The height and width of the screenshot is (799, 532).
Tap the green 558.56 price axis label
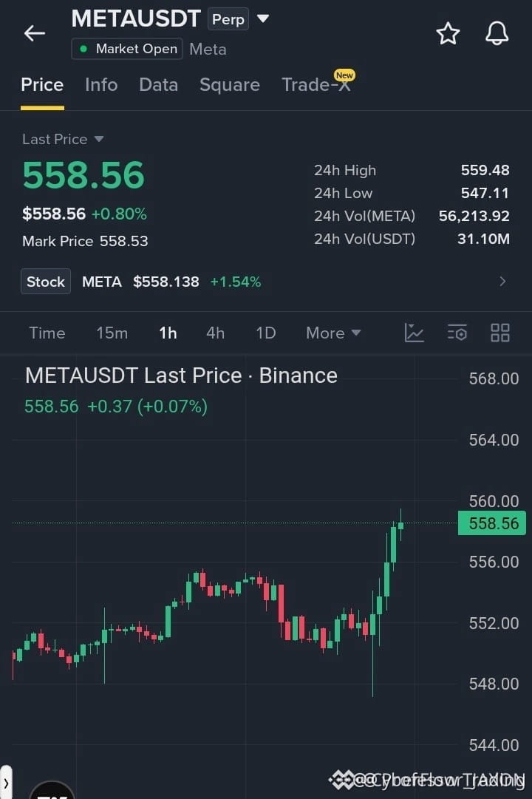coord(492,523)
